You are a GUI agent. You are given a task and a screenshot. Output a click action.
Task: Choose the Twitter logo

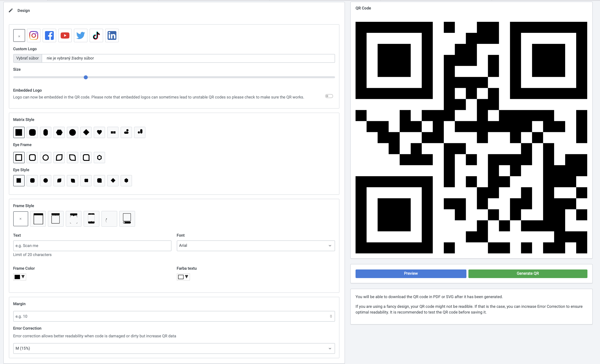click(81, 36)
